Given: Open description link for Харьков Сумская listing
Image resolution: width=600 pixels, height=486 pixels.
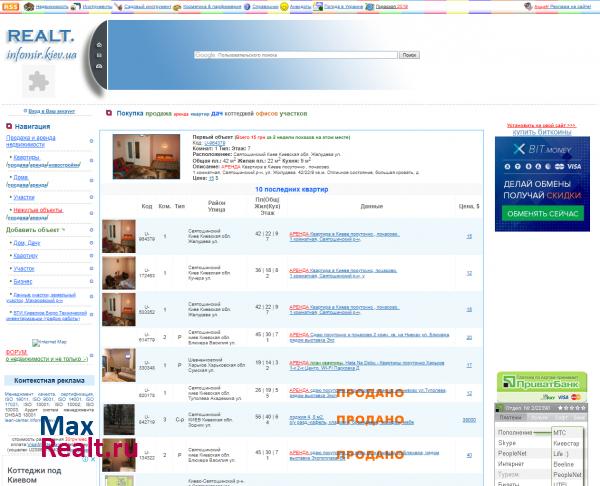Looking at the screenshot, I should point(367,365).
